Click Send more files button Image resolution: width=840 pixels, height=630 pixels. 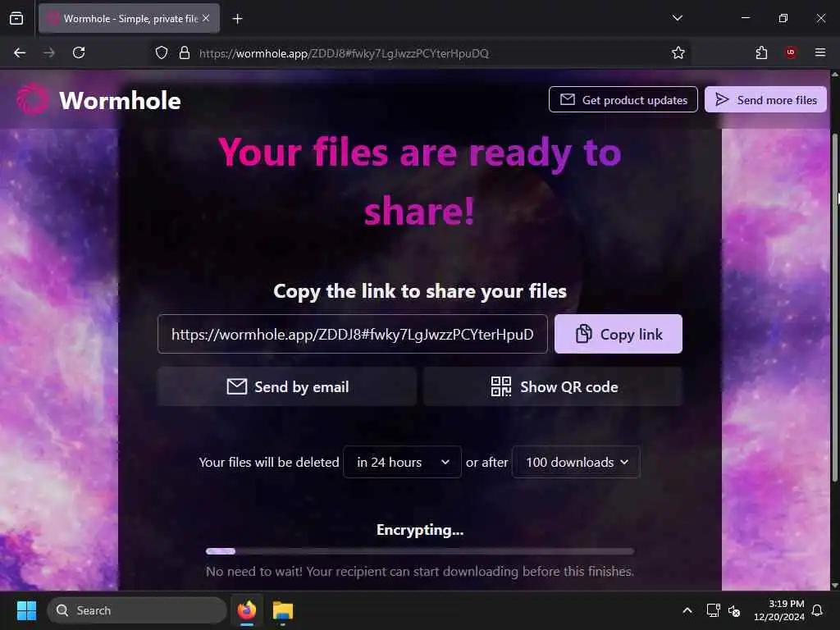[765, 99]
